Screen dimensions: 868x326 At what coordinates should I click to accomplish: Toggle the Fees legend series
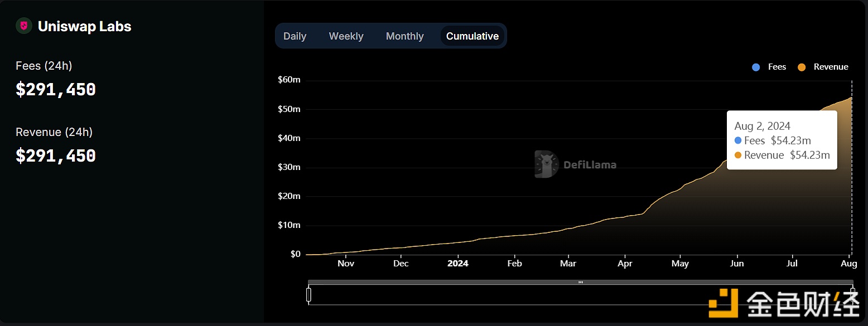[769, 67]
